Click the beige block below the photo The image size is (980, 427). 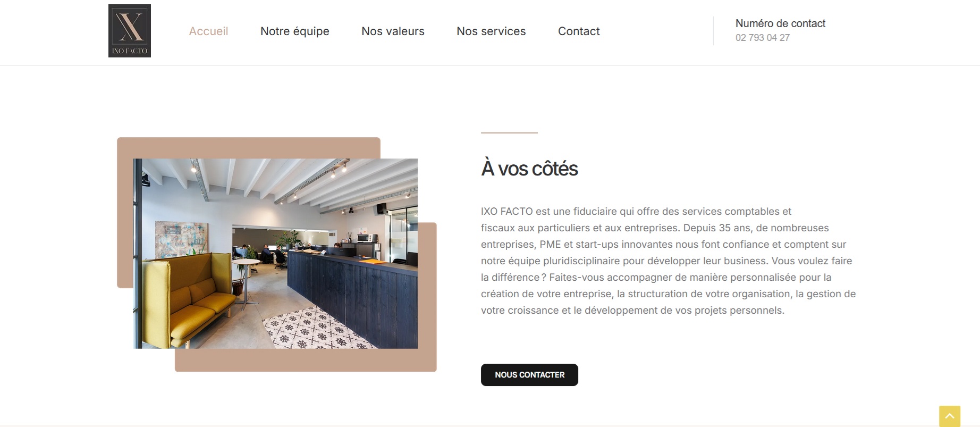click(306, 360)
